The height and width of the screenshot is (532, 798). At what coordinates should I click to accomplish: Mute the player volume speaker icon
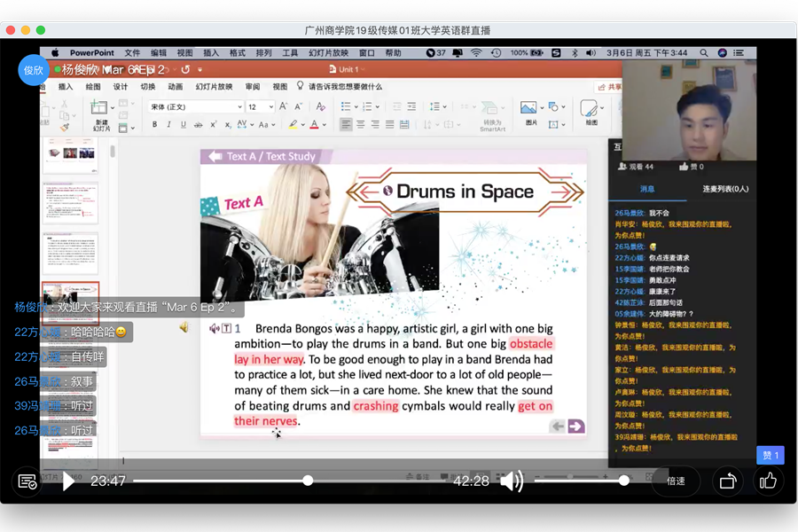point(512,481)
